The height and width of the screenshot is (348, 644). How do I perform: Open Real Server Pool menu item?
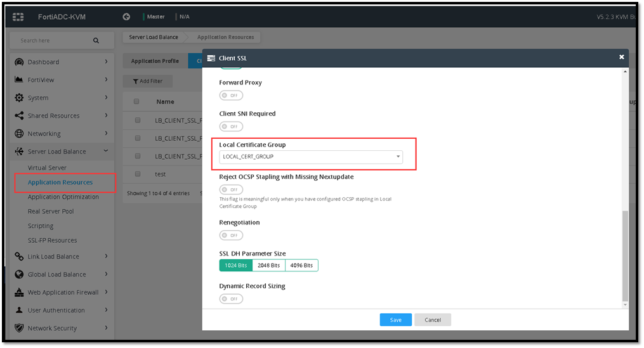coord(51,211)
